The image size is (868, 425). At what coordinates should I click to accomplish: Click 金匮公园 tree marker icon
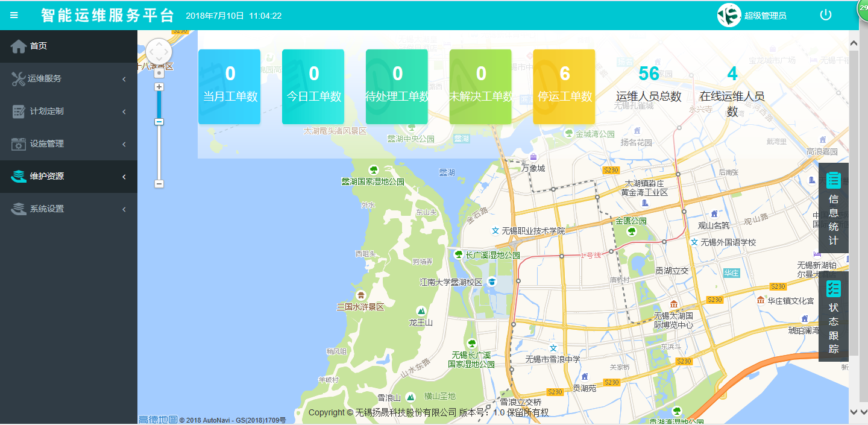click(632, 231)
